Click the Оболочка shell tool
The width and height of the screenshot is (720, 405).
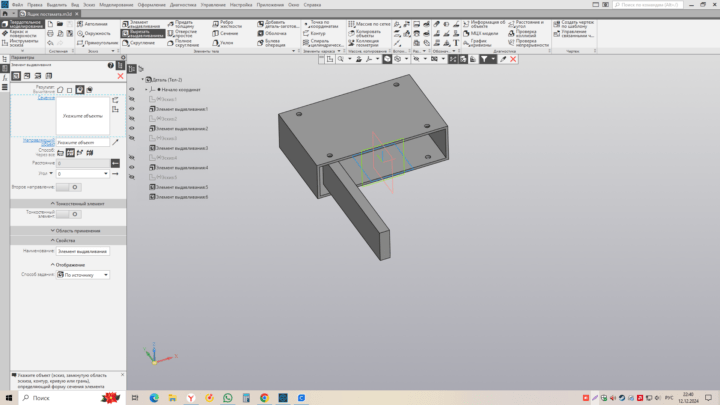(273, 33)
